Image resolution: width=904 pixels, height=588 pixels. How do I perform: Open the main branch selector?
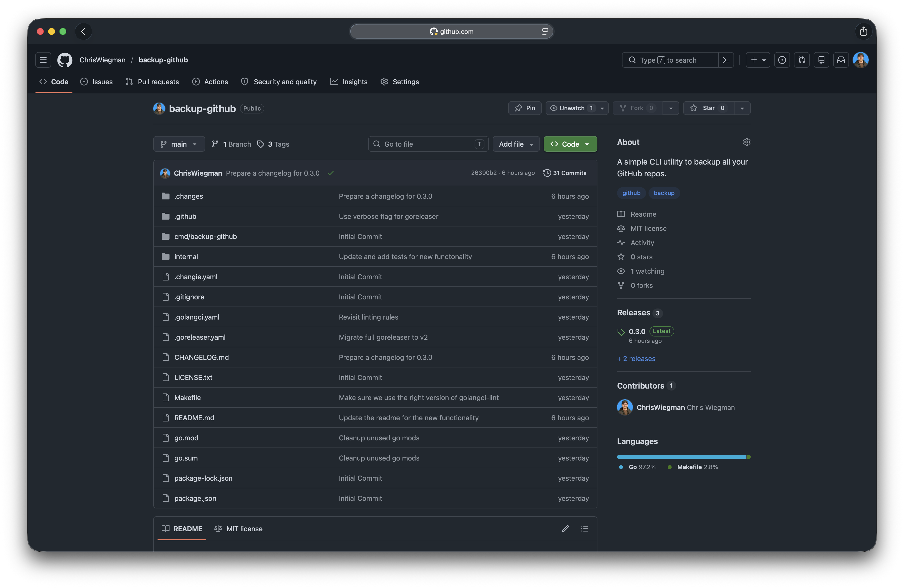tap(179, 144)
